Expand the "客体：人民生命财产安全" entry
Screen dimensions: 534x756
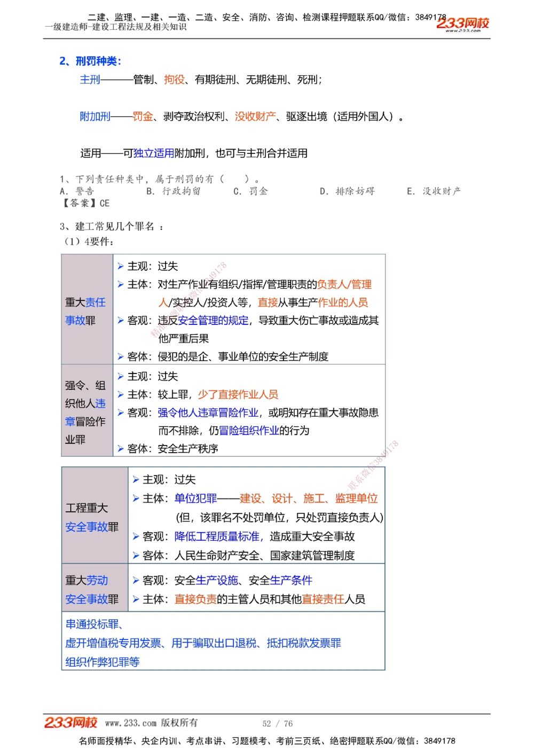pos(137,556)
